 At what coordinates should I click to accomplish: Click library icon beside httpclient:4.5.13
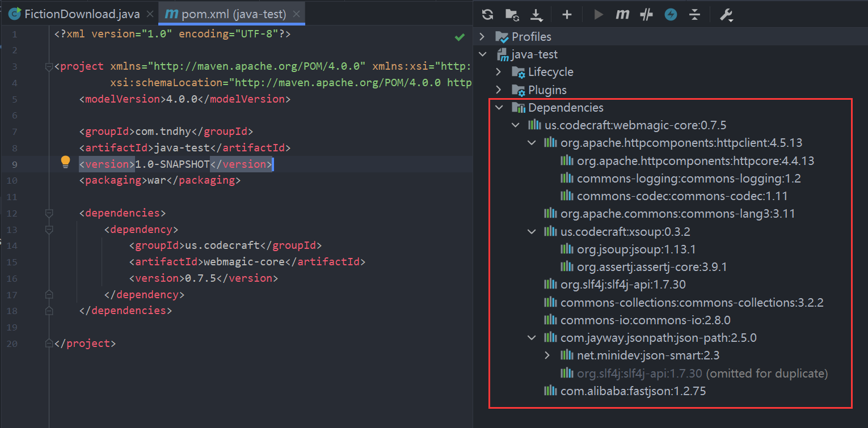[x=550, y=142]
